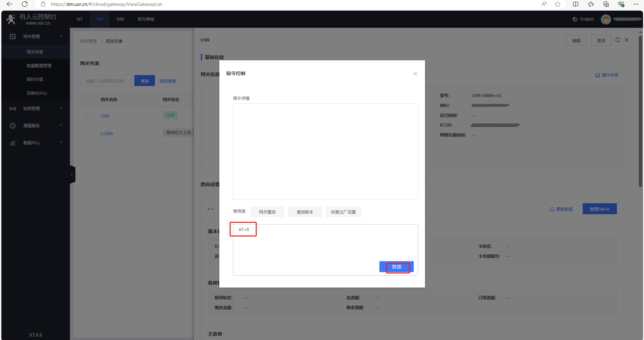This screenshot has height=340, width=644.
Task: Check the USR gateway row checkbox
Action: click(x=86, y=116)
